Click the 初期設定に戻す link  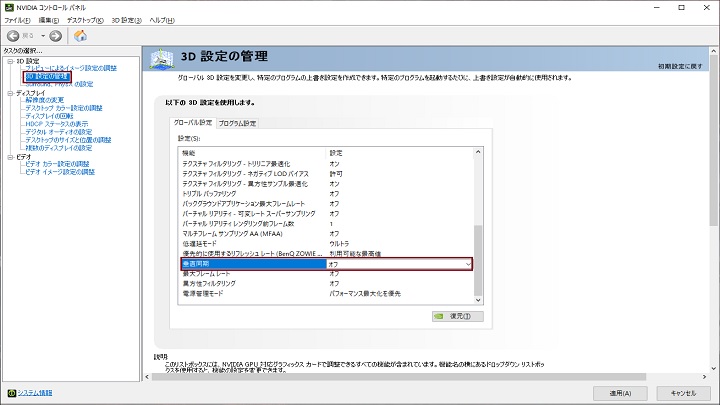click(x=680, y=66)
